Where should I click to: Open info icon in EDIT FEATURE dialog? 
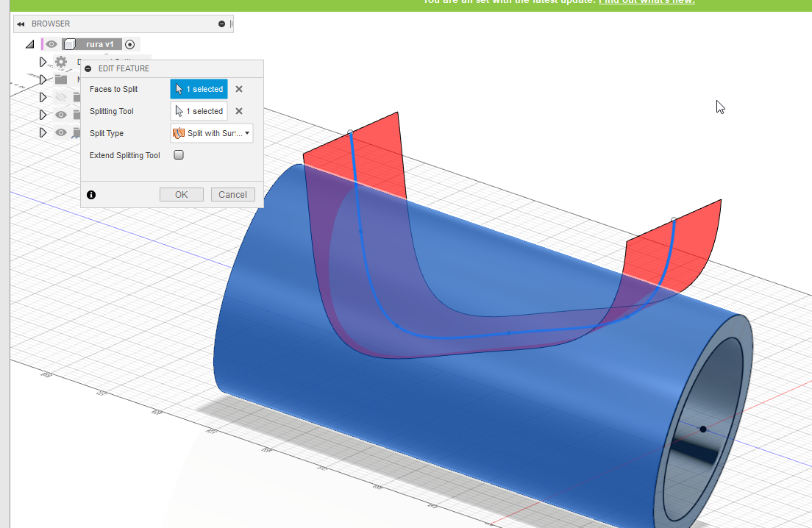(x=91, y=195)
